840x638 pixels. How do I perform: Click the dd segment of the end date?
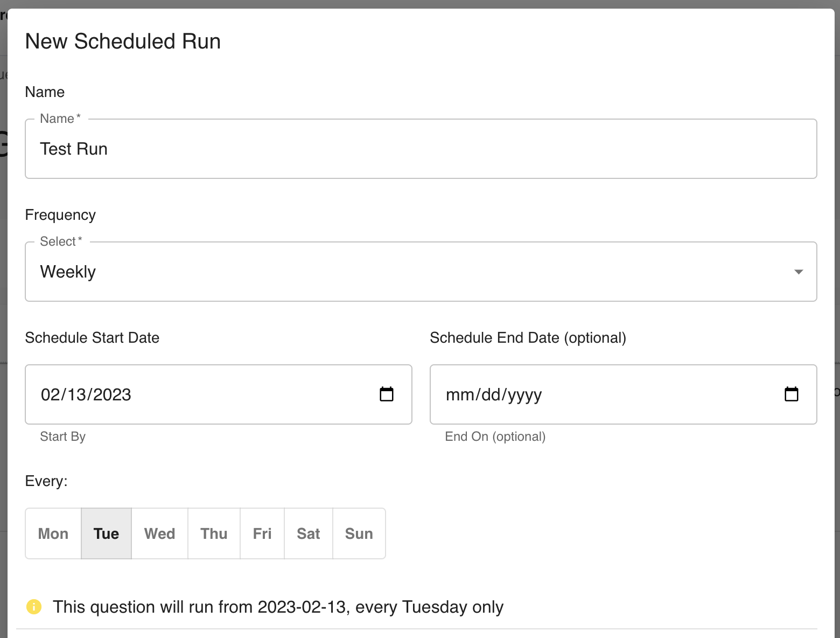491,395
